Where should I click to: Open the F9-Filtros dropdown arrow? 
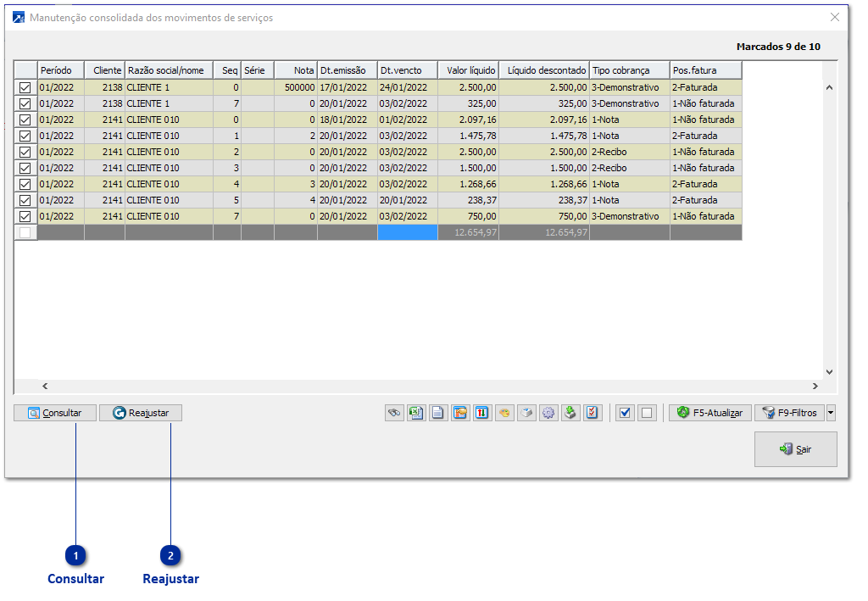click(831, 413)
